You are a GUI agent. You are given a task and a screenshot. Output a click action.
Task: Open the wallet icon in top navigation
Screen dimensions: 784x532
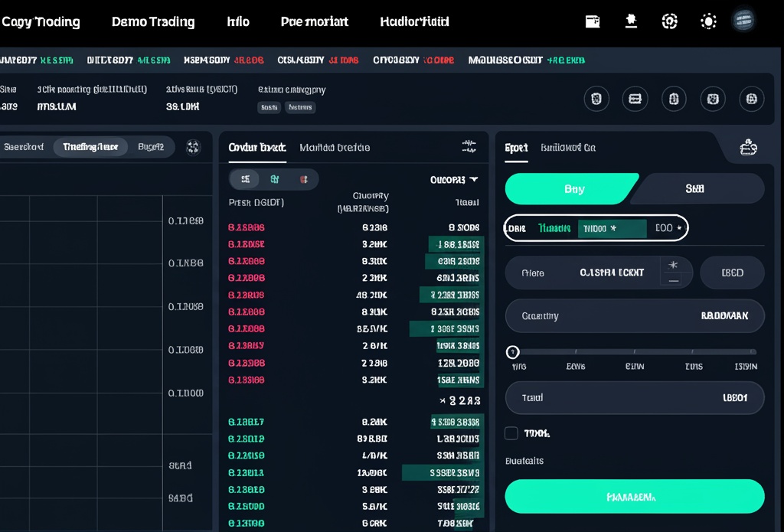click(593, 21)
